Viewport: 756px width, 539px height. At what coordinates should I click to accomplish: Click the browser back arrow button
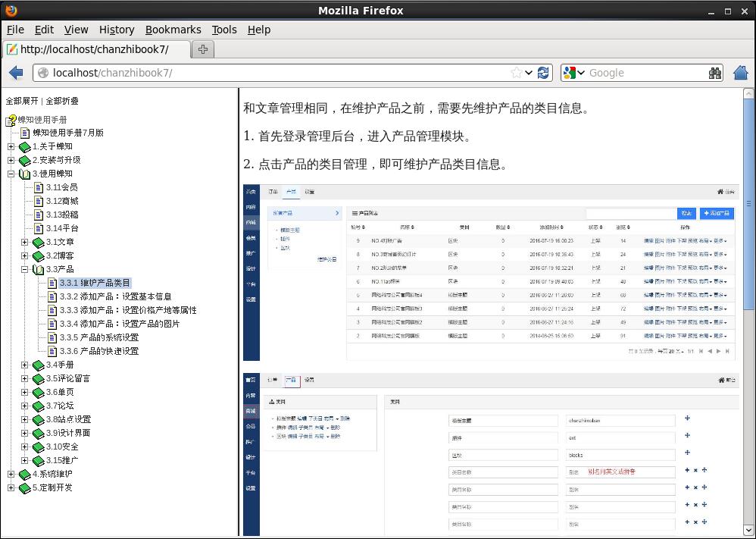click(x=16, y=73)
